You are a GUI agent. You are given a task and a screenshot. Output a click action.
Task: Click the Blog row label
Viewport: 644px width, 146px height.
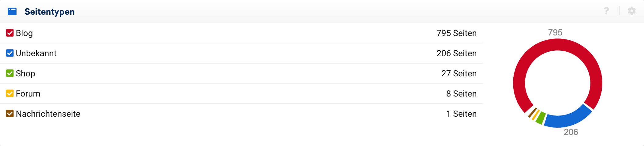24,33
